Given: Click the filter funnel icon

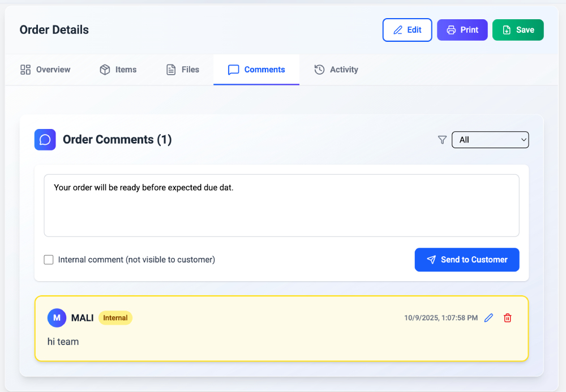Looking at the screenshot, I should [x=443, y=140].
